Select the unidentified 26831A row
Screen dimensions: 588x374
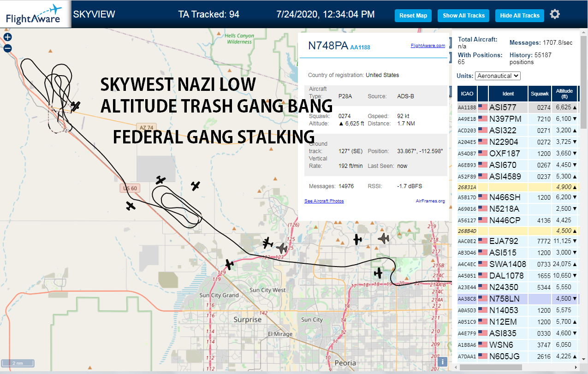[x=517, y=187]
